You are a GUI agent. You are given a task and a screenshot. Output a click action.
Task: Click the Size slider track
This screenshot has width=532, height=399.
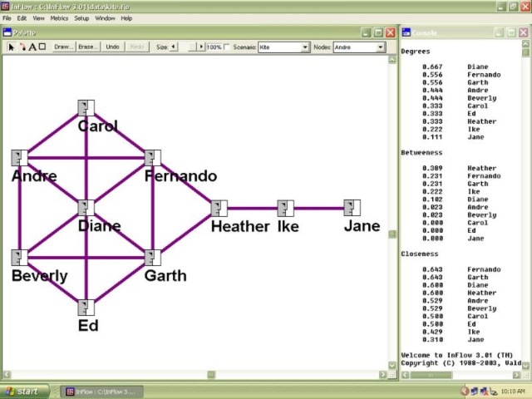pos(188,47)
